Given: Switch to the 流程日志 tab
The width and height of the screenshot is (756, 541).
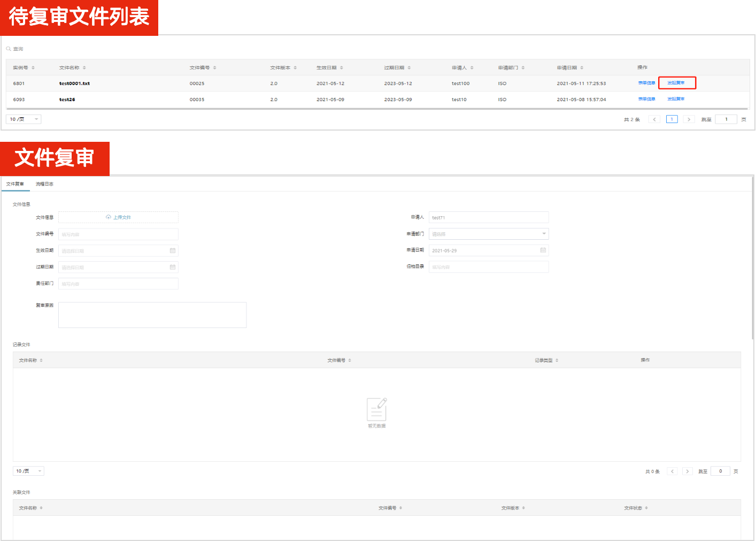Looking at the screenshot, I should (44, 184).
